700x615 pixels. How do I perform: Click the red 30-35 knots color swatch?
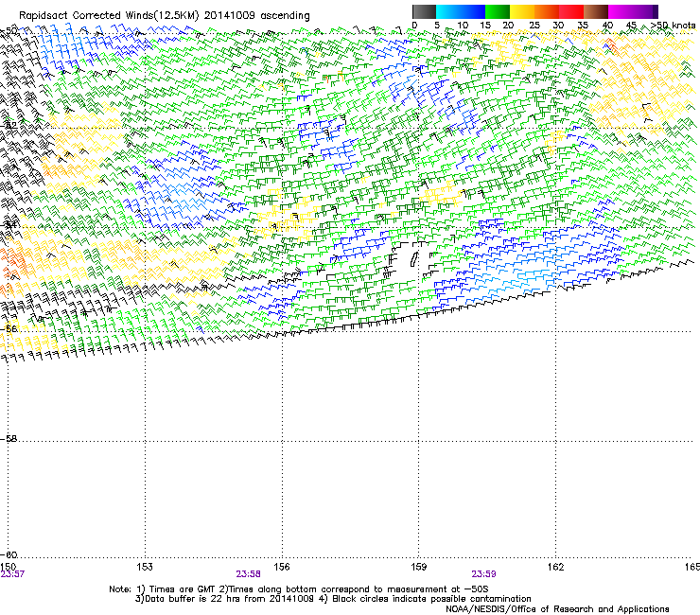tap(571, 11)
